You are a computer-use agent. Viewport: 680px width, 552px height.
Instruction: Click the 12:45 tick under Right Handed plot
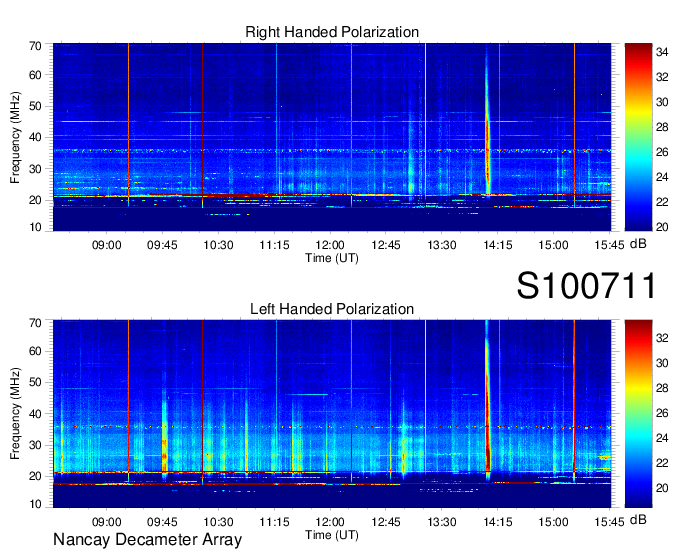tap(386, 245)
